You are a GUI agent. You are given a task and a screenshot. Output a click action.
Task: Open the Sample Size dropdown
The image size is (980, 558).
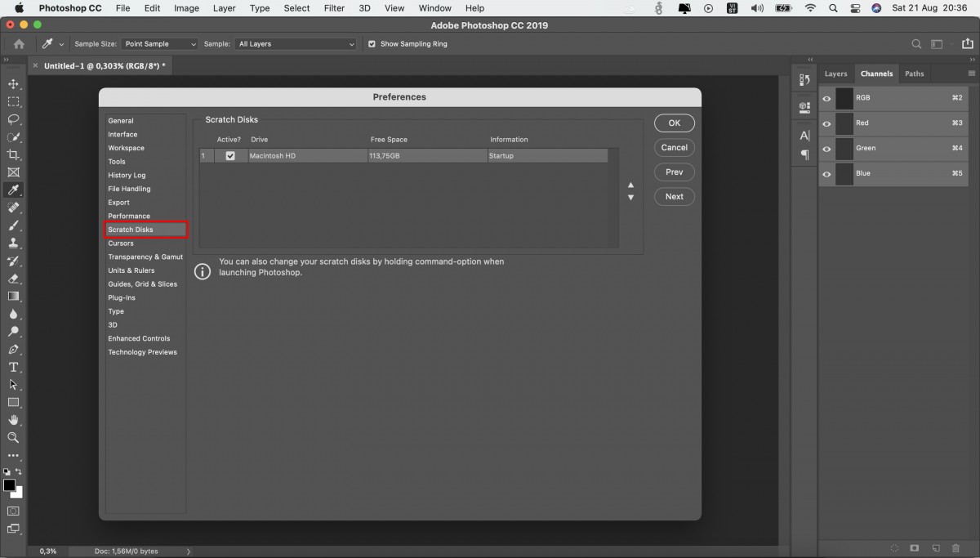[160, 44]
